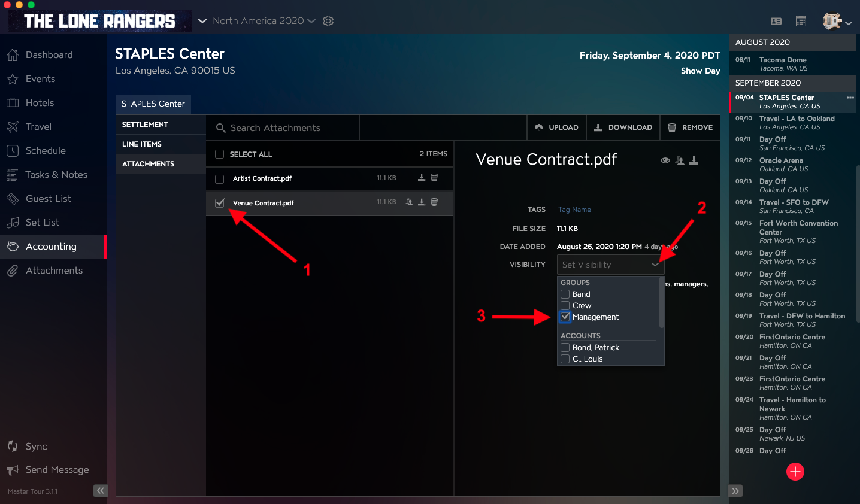Check the Band group checkbox
Image resolution: width=860 pixels, height=504 pixels.
pyautogui.click(x=565, y=294)
